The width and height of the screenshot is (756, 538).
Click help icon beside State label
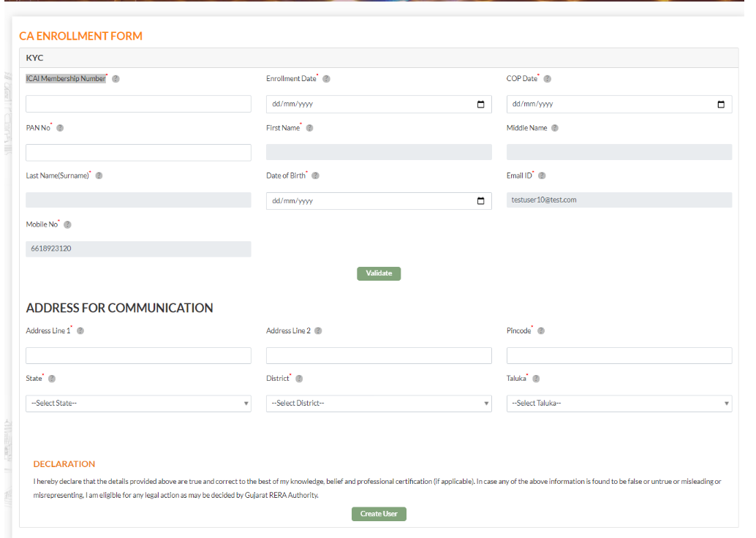pyautogui.click(x=52, y=379)
